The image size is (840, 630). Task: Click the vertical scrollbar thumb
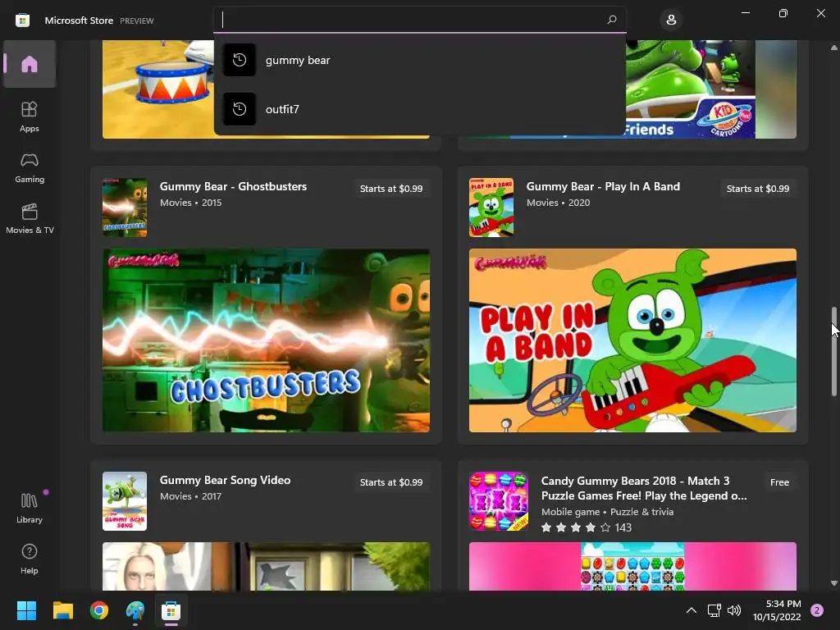[833, 351]
